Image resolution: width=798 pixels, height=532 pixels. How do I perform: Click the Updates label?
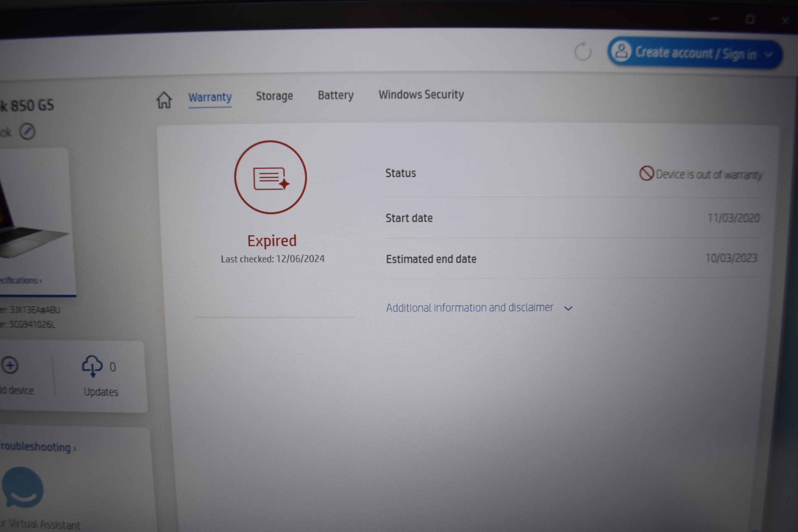(101, 392)
